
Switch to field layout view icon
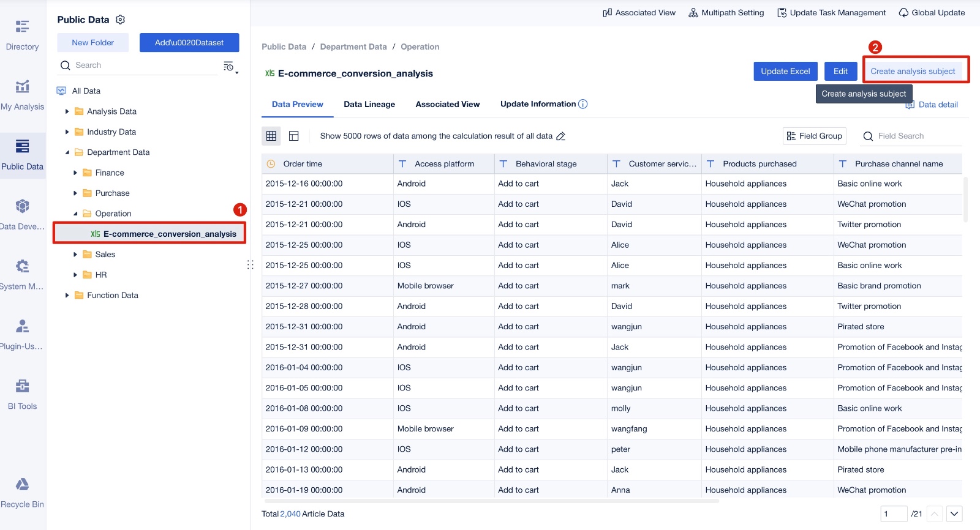point(294,136)
